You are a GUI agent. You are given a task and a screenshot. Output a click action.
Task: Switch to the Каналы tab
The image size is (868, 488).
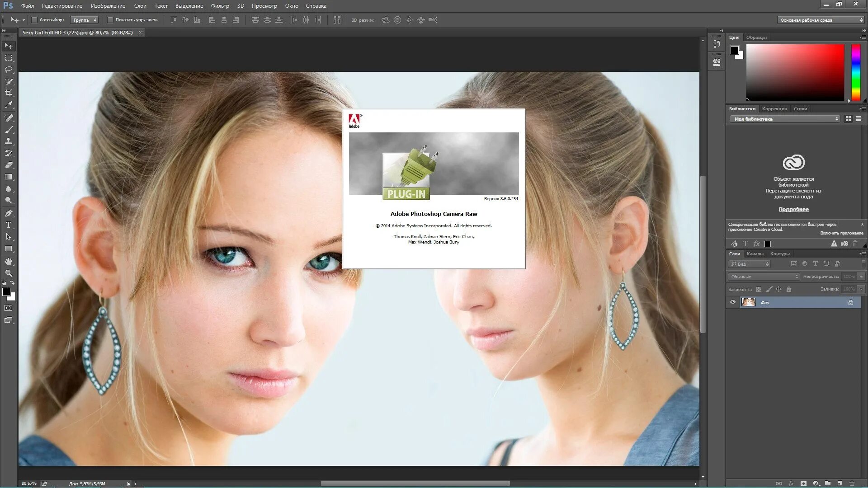pyautogui.click(x=755, y=254)
